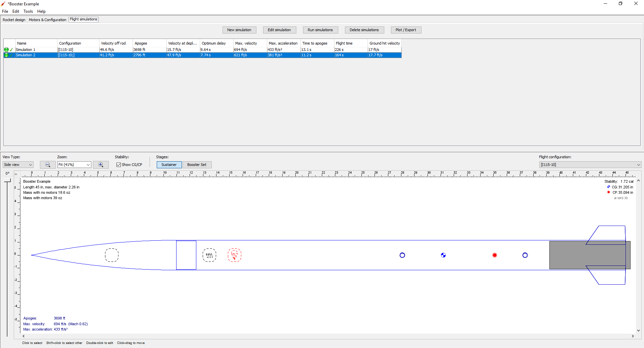Open the File menu

(x=5, y=11)
